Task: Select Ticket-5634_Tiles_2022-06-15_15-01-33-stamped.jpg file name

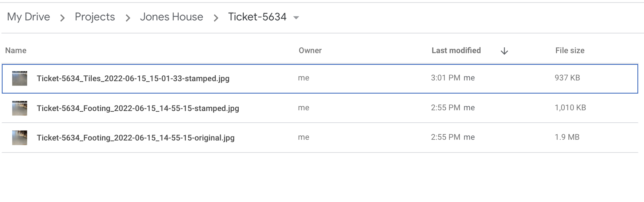Action: [x=133, y=78]
